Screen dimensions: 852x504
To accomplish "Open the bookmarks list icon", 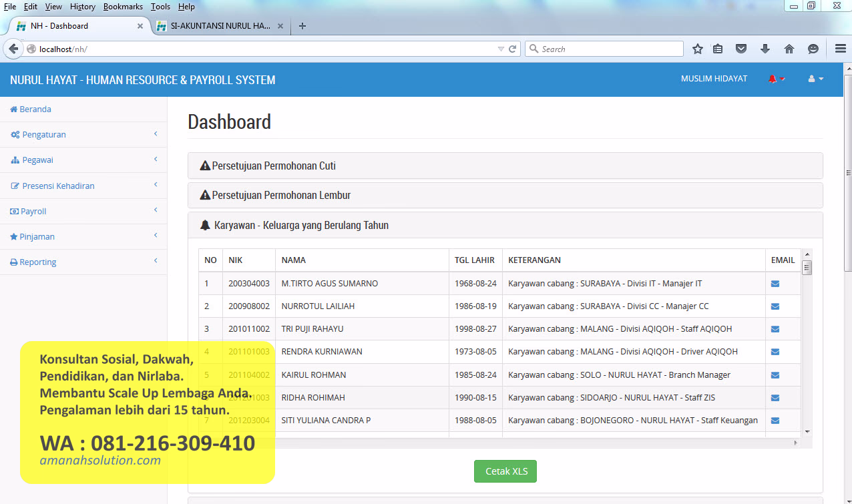I will coord(718,49).
